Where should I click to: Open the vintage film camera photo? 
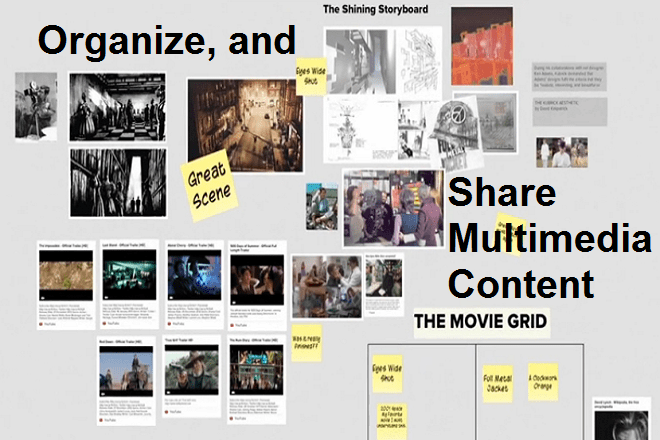[x=36, y=106]
